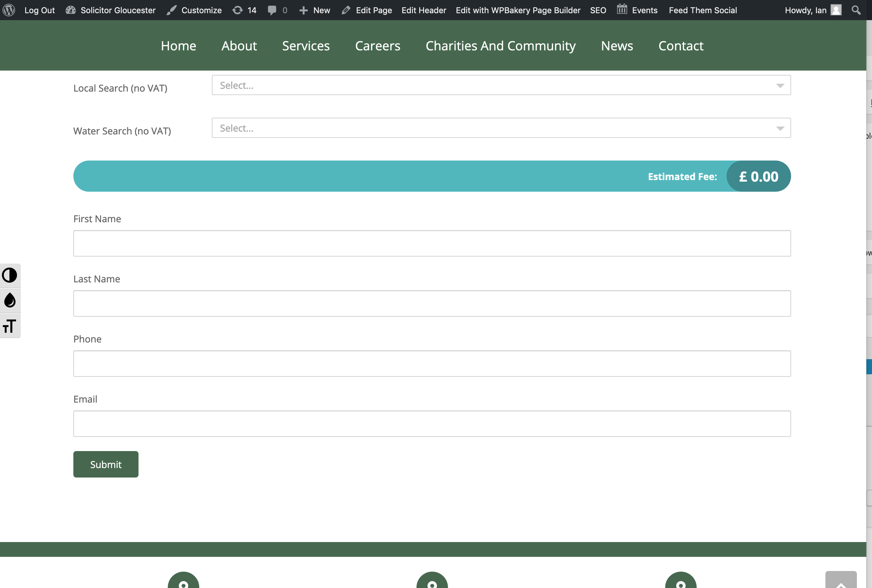Click Log Out in admin bar
Screen dimensions: 872x588
point(39,10)
